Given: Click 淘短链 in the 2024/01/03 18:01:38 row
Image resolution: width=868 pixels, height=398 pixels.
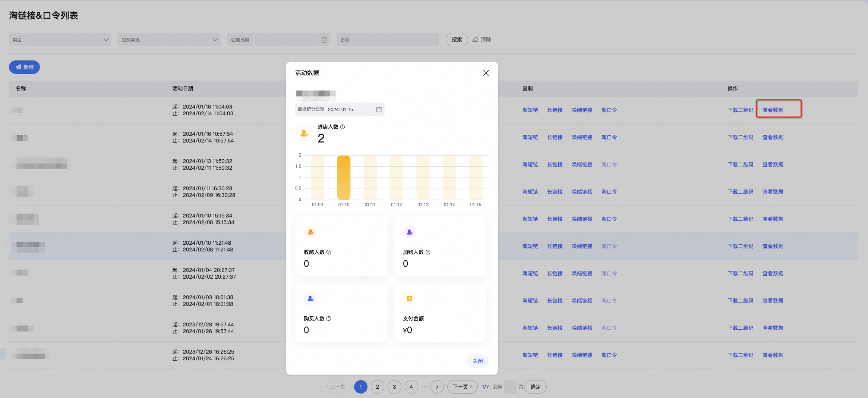Looking at the screenshot, I should pos(530,301).
